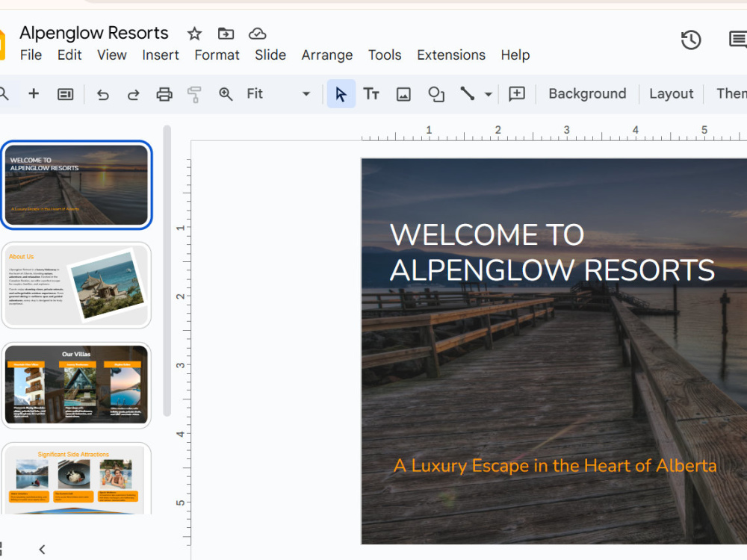
Task: Redo the last action
Action: (x=134, y=94)
